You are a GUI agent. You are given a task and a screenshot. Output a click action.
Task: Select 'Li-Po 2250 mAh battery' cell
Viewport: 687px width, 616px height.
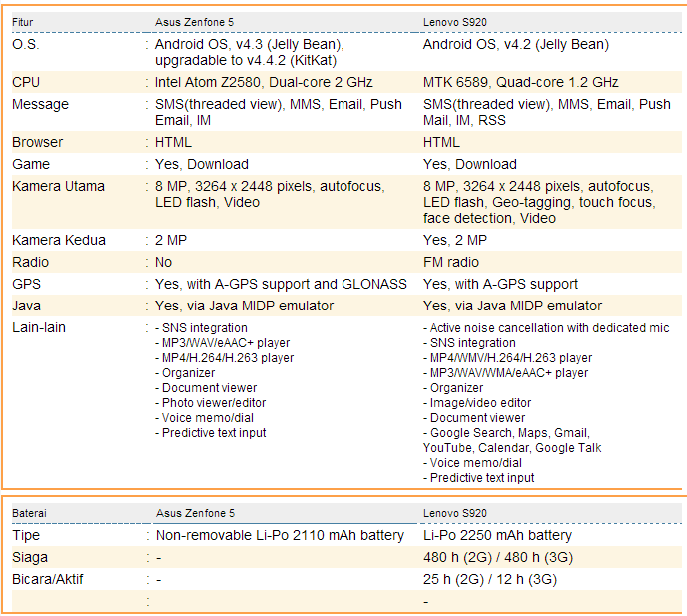tap(497, 535)
